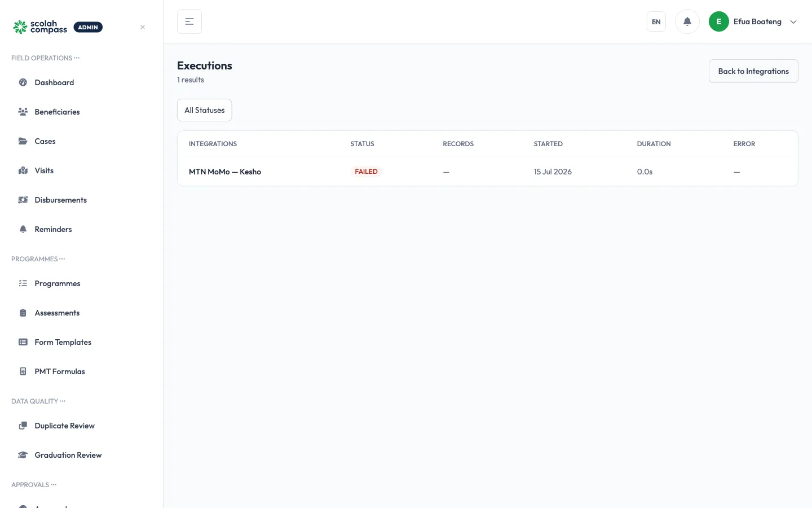
Task: Click the Efua Boateng user name
Action: coord(757,21)
